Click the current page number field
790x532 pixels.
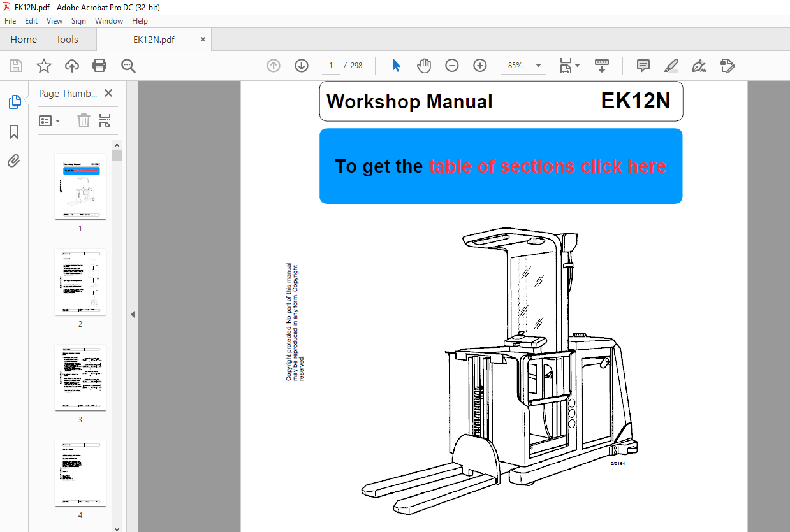[330, 66]
